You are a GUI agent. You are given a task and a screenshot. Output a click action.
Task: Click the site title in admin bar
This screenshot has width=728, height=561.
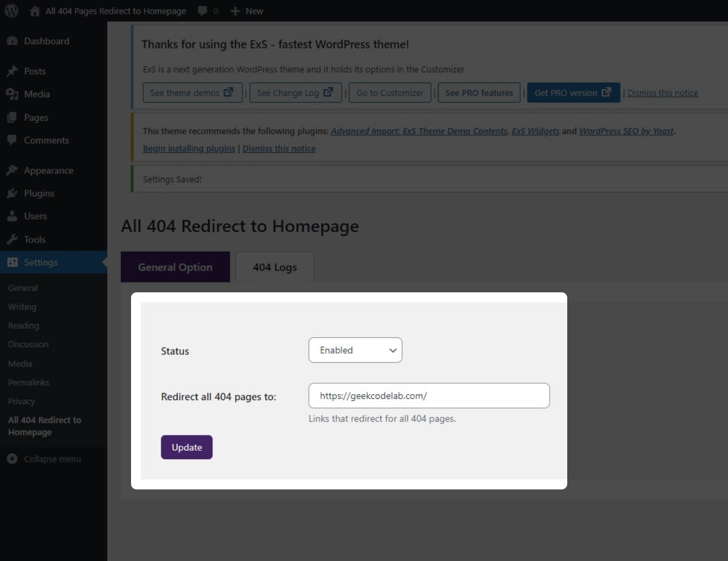(116, 11)
